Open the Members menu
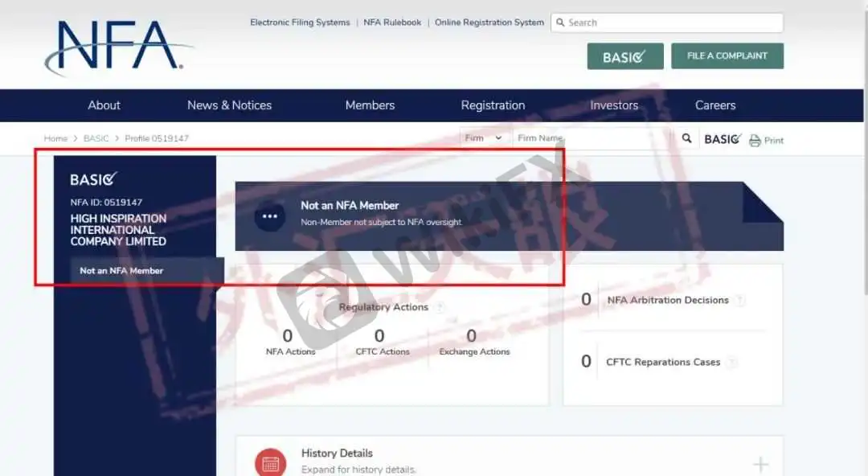The image size is (868, 476). 370,105
